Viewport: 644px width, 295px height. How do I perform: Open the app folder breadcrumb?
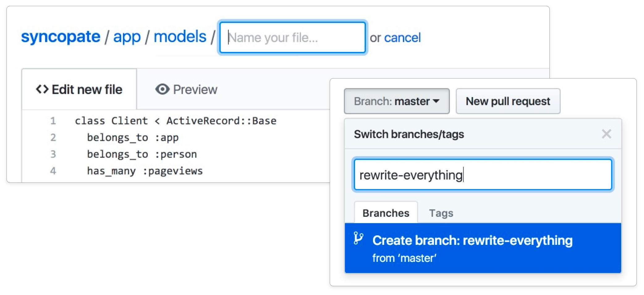(x=127, y=37)
